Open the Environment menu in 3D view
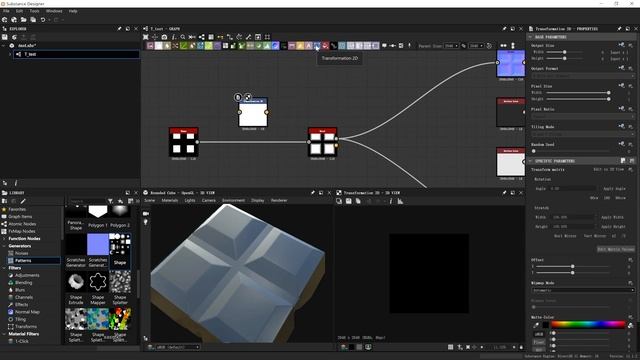This screenshot has height=360, width=640. point(233,200)
